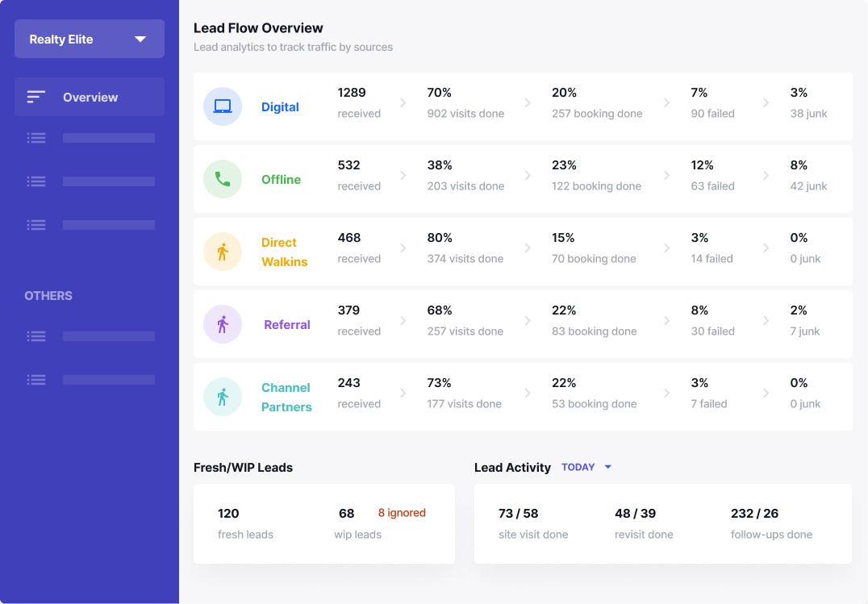Click the first list icon below Overview
The width and height of the screenshot is (868, 604).
[x=35, y=138]
